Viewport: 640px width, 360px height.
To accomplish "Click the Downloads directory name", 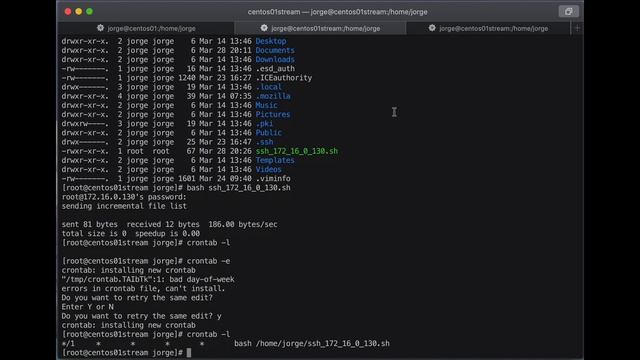I will click(x=275, y=60).
